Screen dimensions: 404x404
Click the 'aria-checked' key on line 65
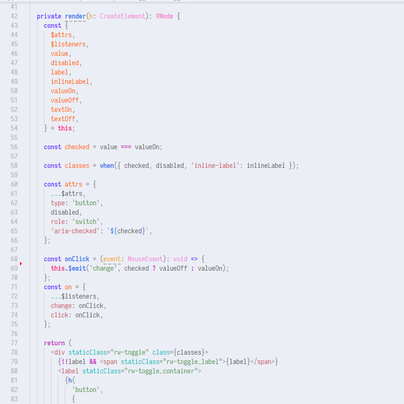click(x=75, y=231)
